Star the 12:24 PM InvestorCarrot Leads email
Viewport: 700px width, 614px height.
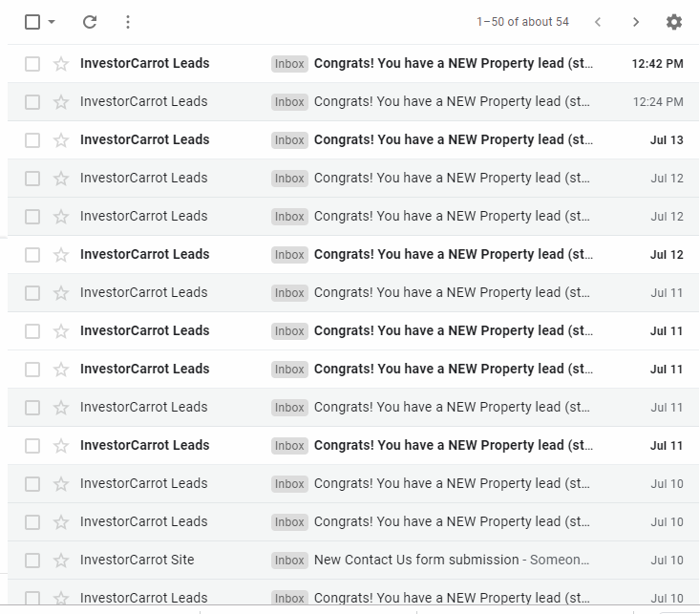click(61, 102)
